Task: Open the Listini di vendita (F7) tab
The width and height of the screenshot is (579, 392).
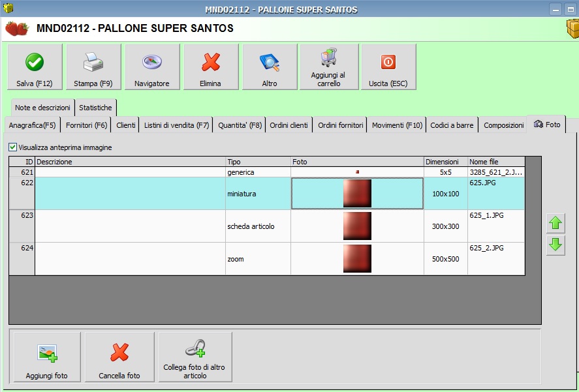Action: (176, 125)
